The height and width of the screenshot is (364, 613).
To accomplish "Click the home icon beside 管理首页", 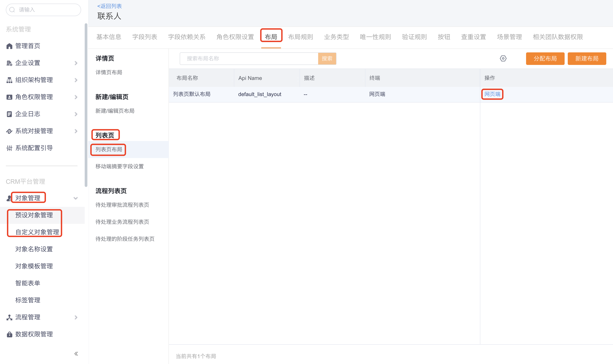I will 9,46.
